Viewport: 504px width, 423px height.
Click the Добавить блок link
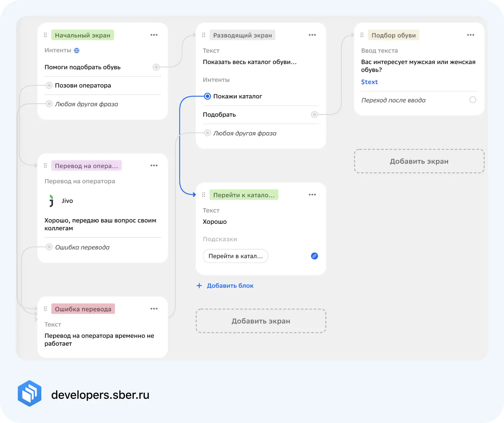[x=230, y=285]
